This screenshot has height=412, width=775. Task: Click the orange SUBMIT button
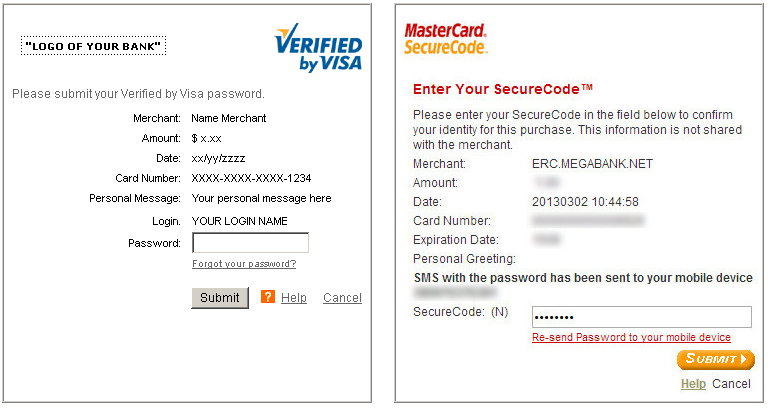716,359
